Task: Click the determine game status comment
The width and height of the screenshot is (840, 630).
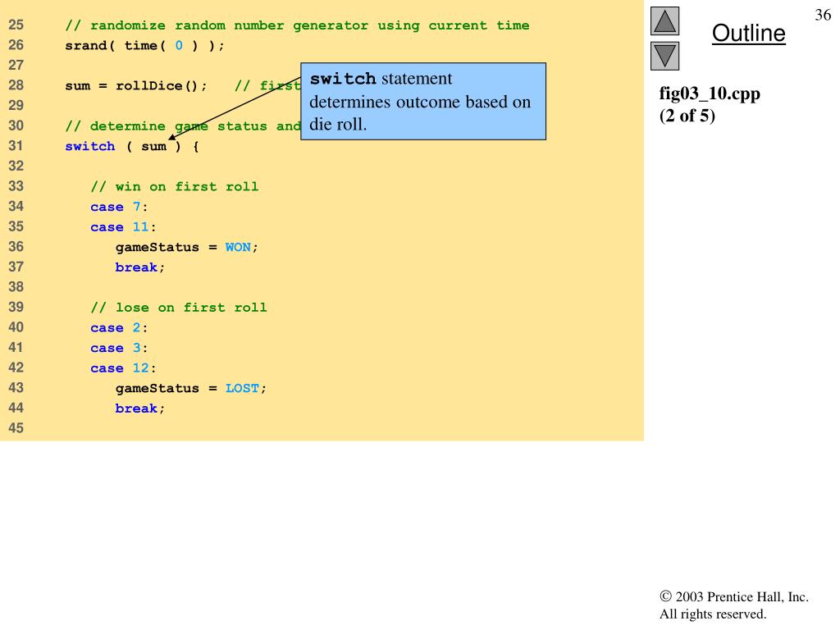Action: tap(183, 126)
